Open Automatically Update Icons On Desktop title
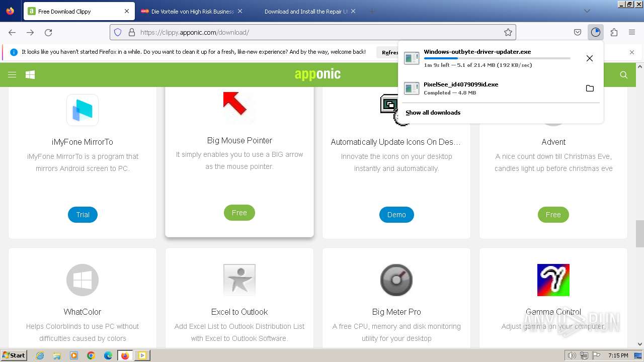The width and height of the screenshot is (644, 362). click(x=396, y=142)
